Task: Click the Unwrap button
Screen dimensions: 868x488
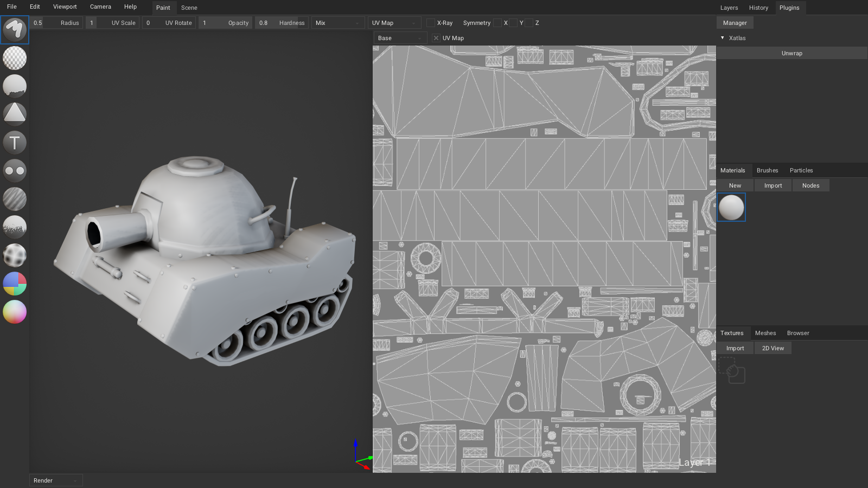Action: (792, 53)
